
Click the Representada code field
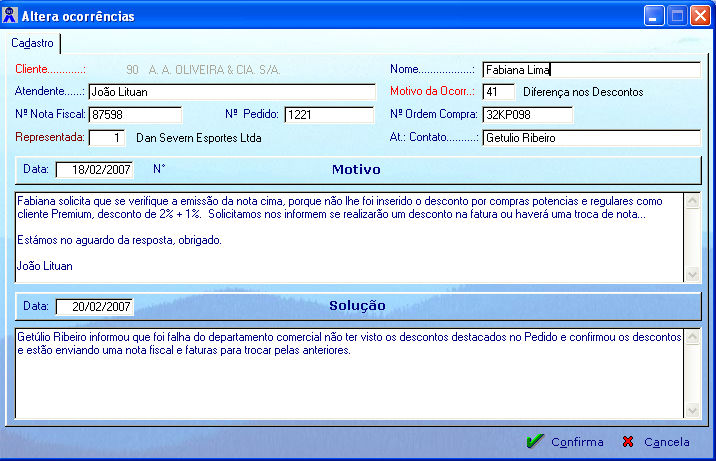[x=107, y=138]
